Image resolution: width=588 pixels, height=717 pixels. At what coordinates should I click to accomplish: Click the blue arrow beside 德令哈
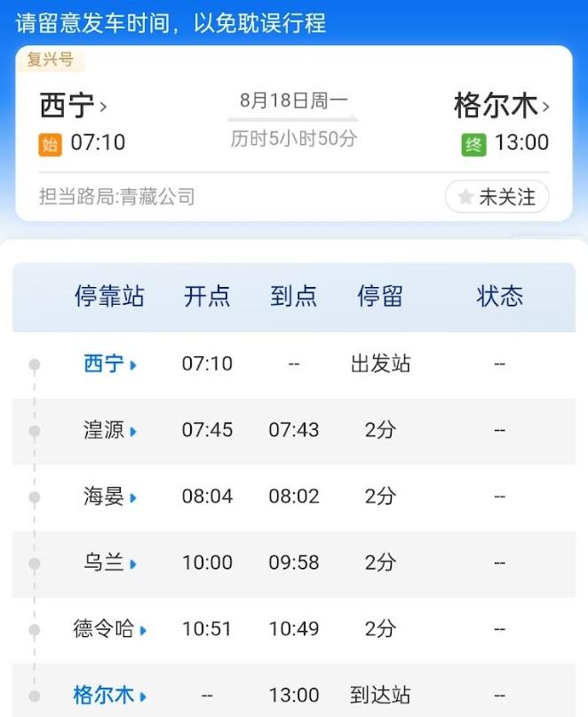143,631
